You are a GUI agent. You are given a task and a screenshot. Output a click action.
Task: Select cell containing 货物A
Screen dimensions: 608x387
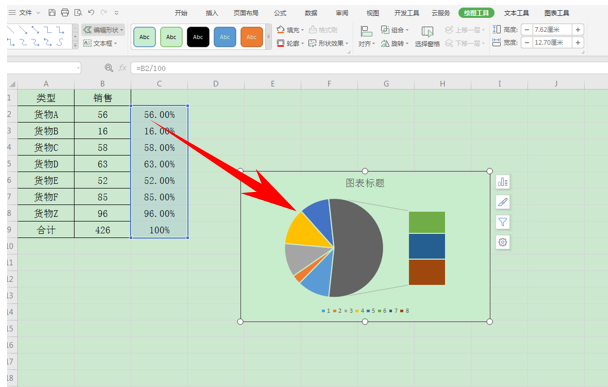[x=46, y=114]
